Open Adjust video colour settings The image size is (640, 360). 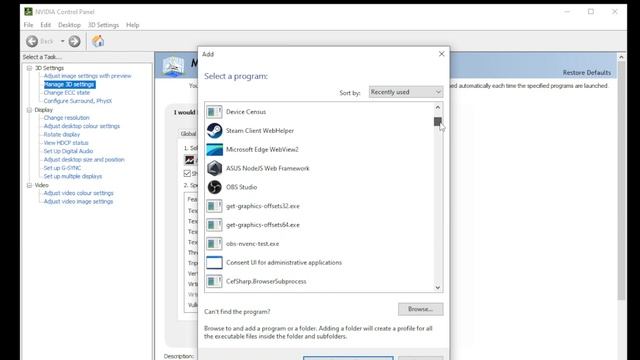78,193
